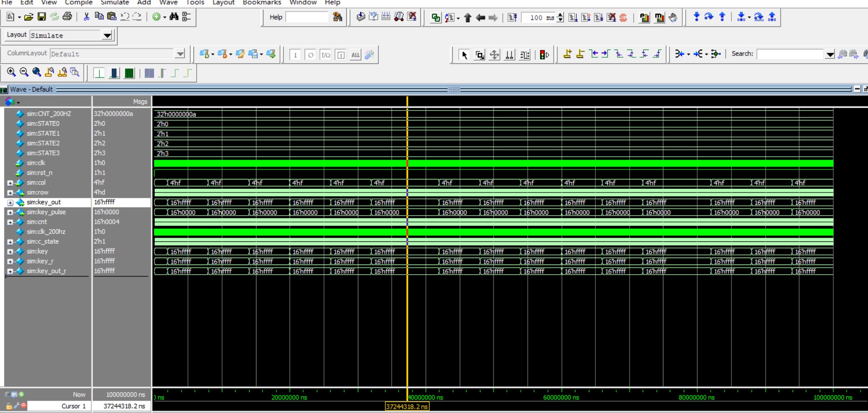Toggle the Edit Mode wave tool

525,55
